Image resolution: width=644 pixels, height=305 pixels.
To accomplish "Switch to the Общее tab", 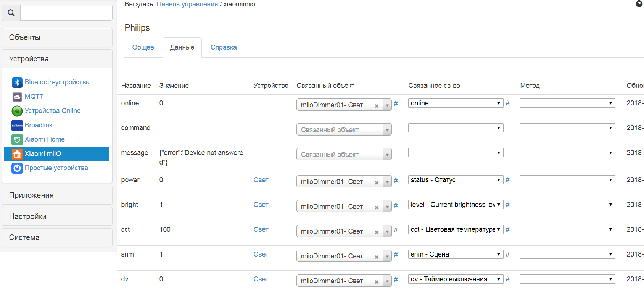I will pos(143,47).
